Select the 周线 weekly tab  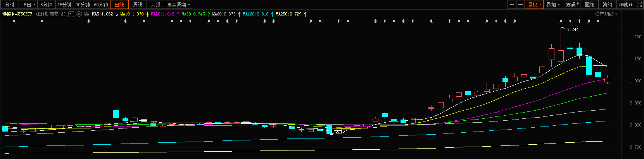[138, 5]
